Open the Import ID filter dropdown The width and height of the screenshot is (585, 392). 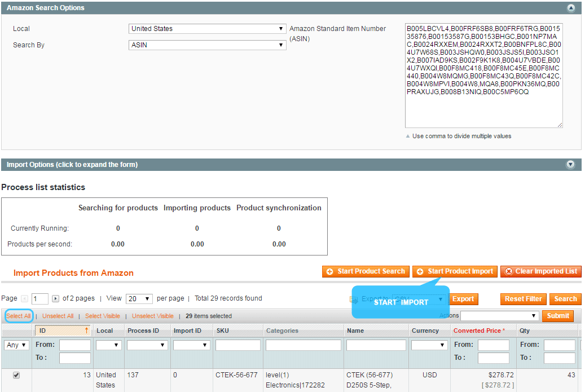coord(191,345)
